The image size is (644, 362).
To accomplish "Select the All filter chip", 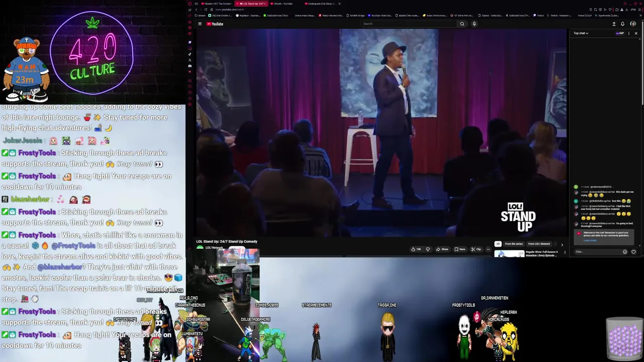I will coord(498,244).
